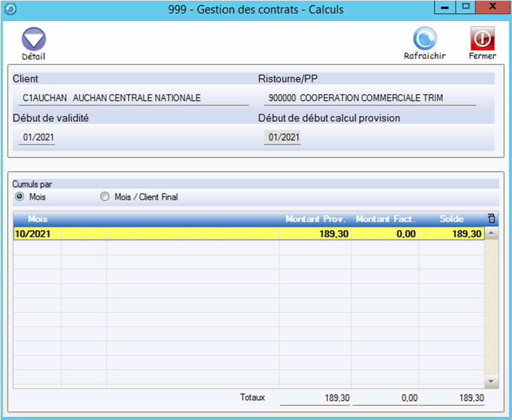Click the Début de validité date field
512x420 pixels.
point(38,138)
